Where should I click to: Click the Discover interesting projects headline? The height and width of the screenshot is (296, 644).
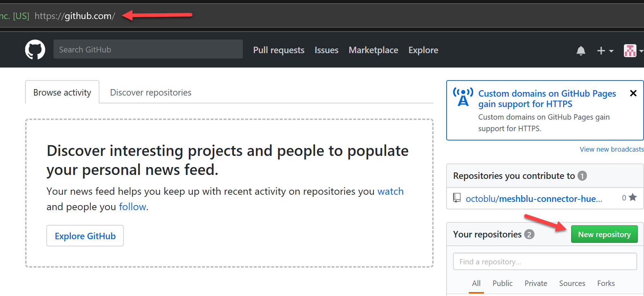[x=228, y=160]
